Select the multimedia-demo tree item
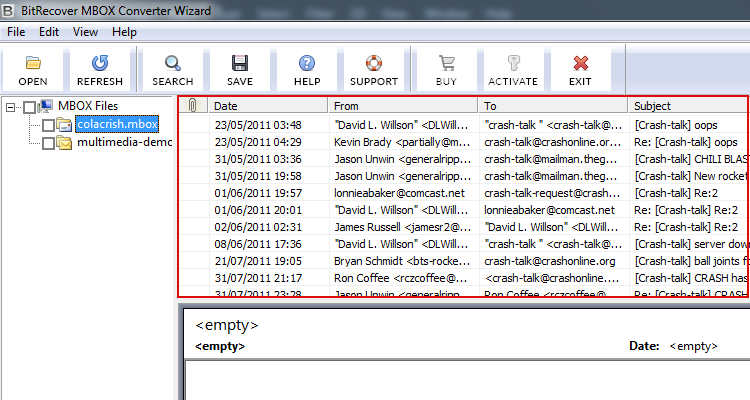Screen dimensions: 750x400 [x=124, y=143]
